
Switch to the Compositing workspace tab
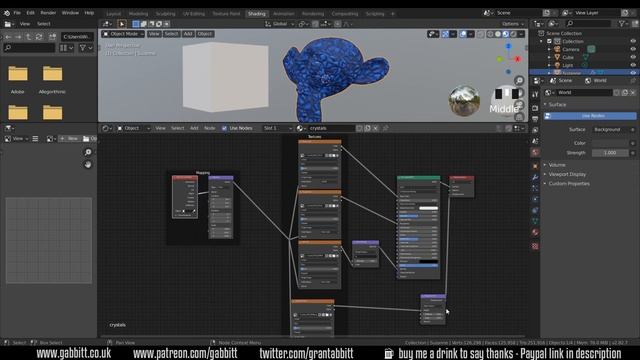345,13
